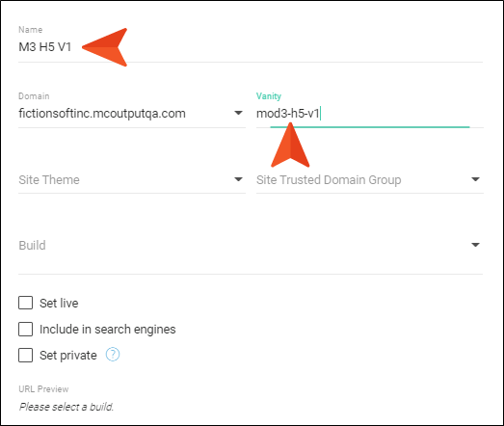Open the Site Trusted Domain Group arrow
504x426 pixels.
(475, 179)
